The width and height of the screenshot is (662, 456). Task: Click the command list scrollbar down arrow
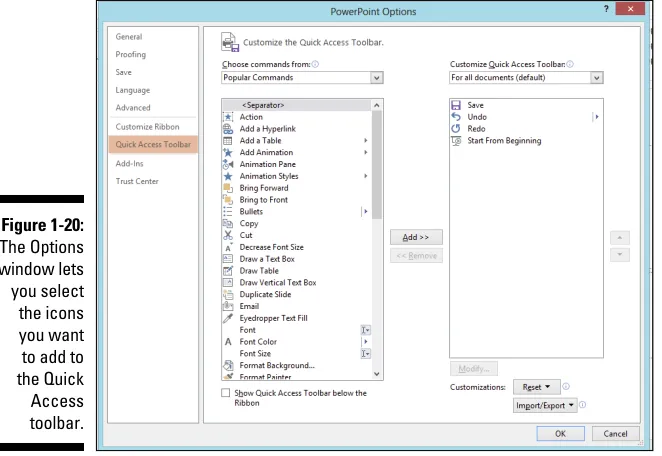click(377, 374)
